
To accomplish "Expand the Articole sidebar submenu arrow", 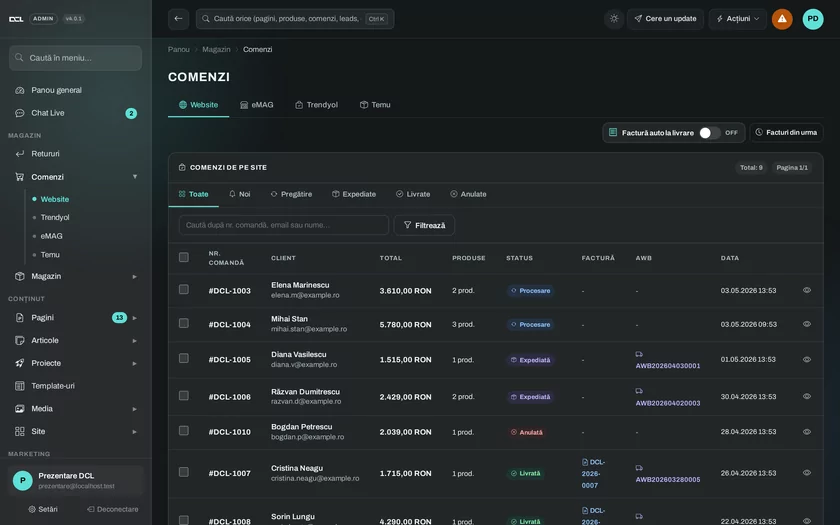I will [x=135, y=341].
